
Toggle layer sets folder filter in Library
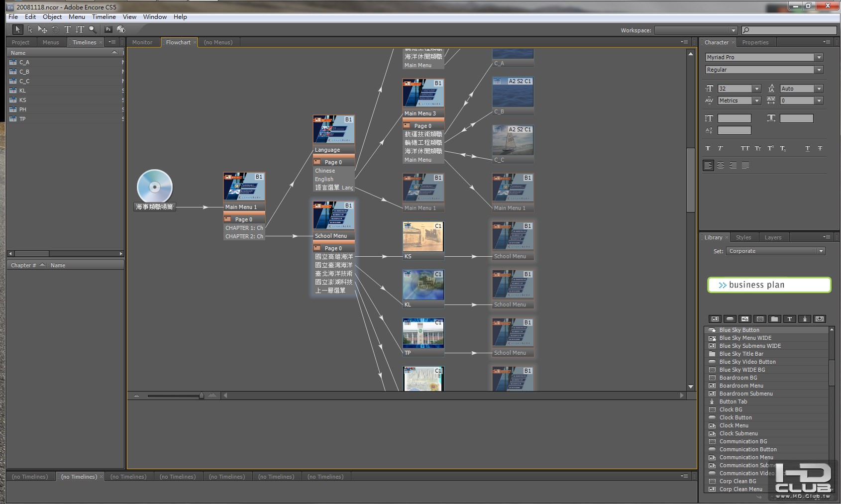pyautogui.click(x=775, y=319)
